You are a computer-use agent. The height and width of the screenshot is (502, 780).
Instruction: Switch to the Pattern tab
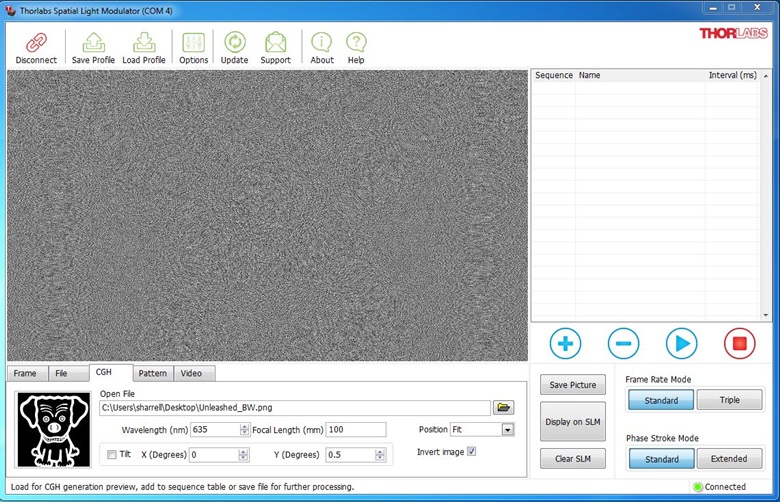pos(153,373)
